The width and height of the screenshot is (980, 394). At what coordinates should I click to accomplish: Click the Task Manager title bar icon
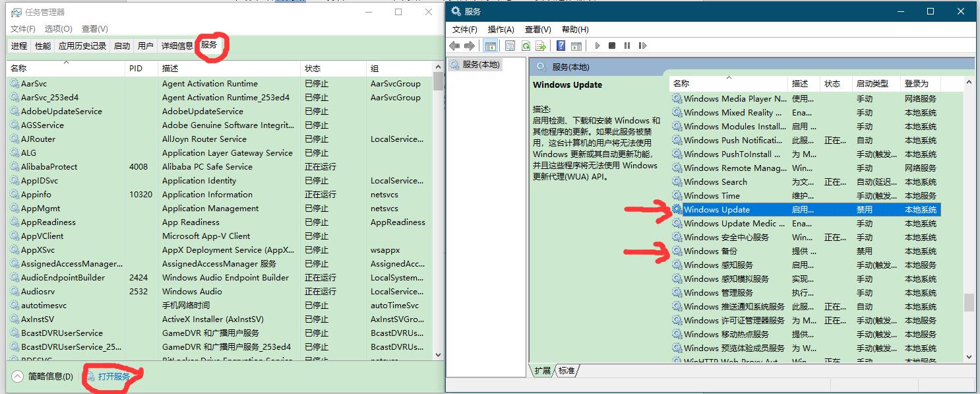point(16,12)
